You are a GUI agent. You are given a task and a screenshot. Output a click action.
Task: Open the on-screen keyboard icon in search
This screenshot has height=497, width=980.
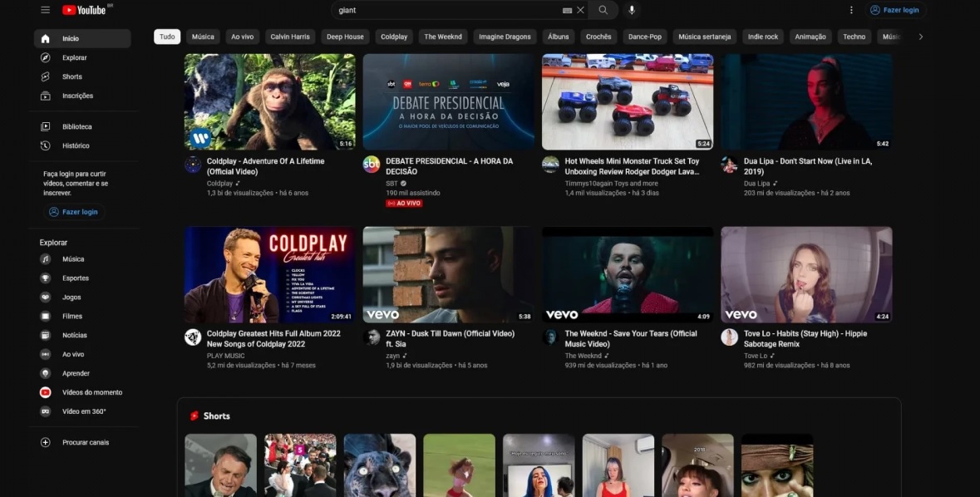click(x=567, y=10)
